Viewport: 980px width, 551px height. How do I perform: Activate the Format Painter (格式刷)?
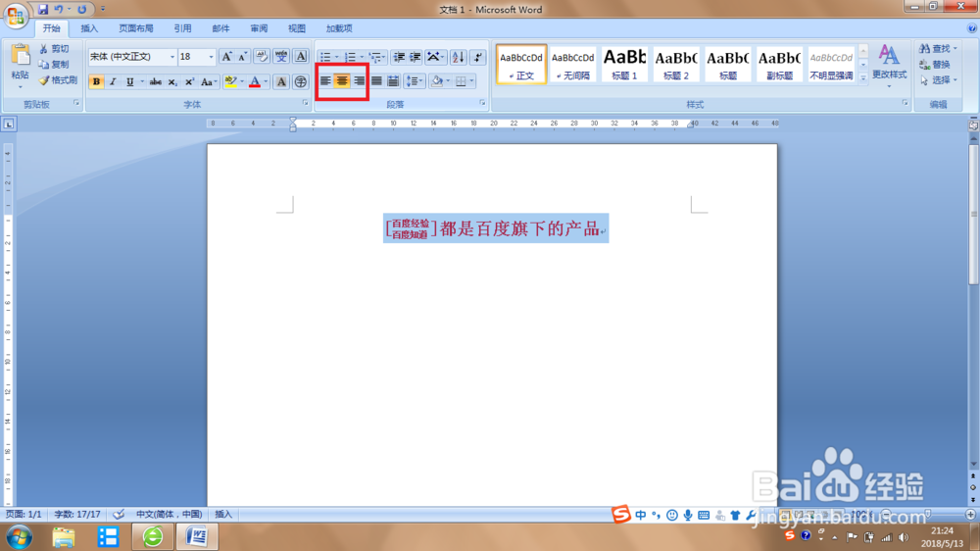point(58,80)
